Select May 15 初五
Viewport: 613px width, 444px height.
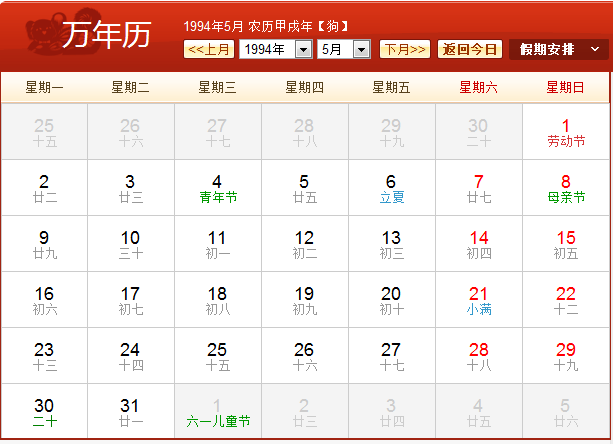pos(566,244)
